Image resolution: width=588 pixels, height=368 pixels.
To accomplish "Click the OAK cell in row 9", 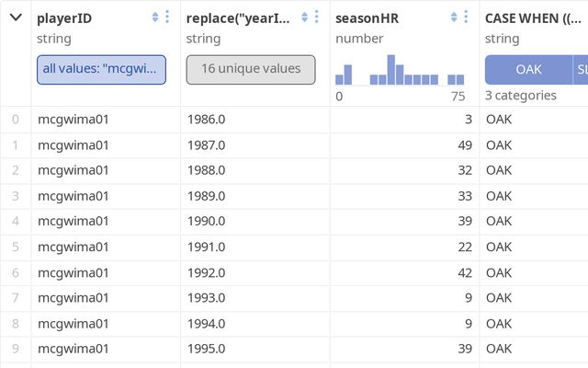I will tap(499, 349).
